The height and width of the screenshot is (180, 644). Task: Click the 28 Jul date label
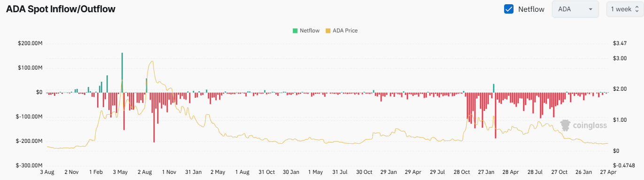coord(535,172)
